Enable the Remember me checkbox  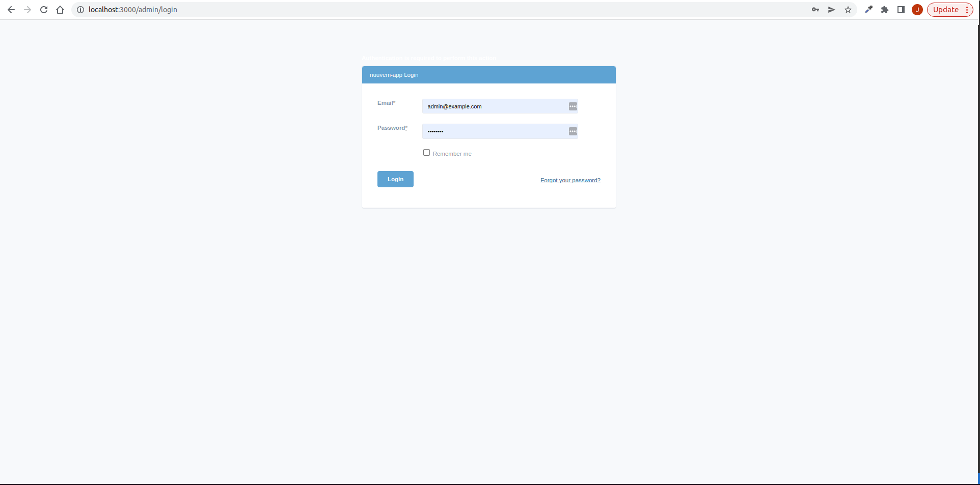(x=426, y=152)
